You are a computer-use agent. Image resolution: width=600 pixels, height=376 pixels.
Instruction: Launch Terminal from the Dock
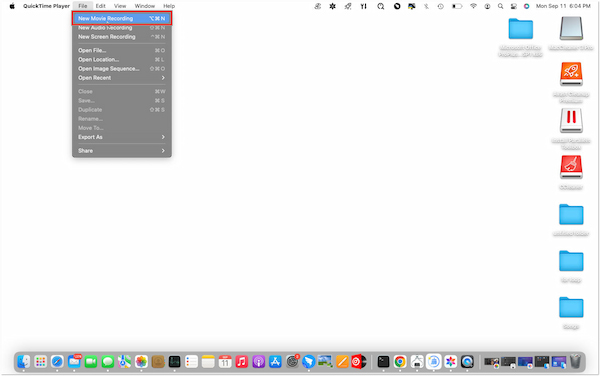pos(383,361)
